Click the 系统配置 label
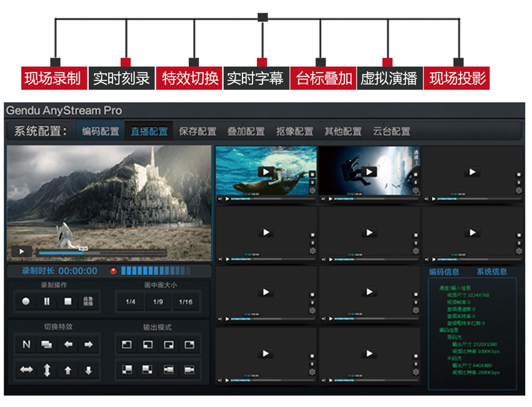Viewport: 532px width, 407px height. tap(41, 131)
